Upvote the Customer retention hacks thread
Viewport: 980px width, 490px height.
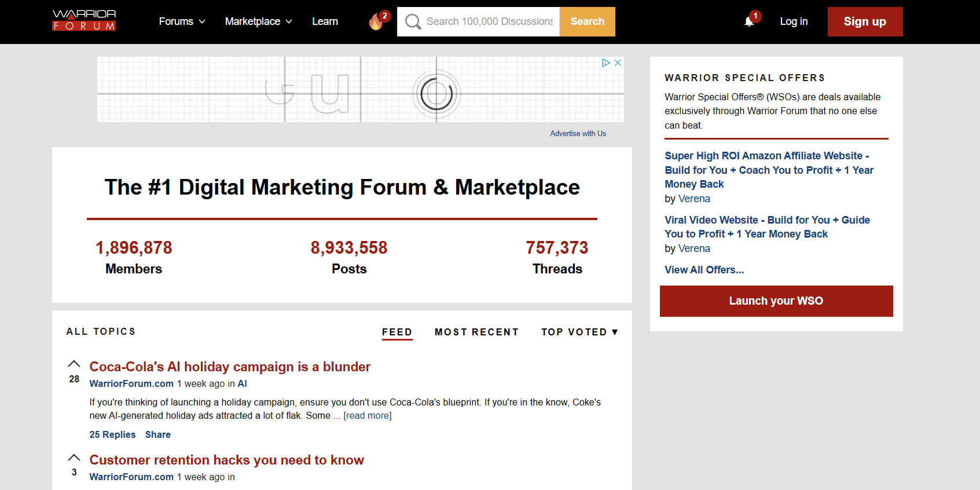coord(74,457)
